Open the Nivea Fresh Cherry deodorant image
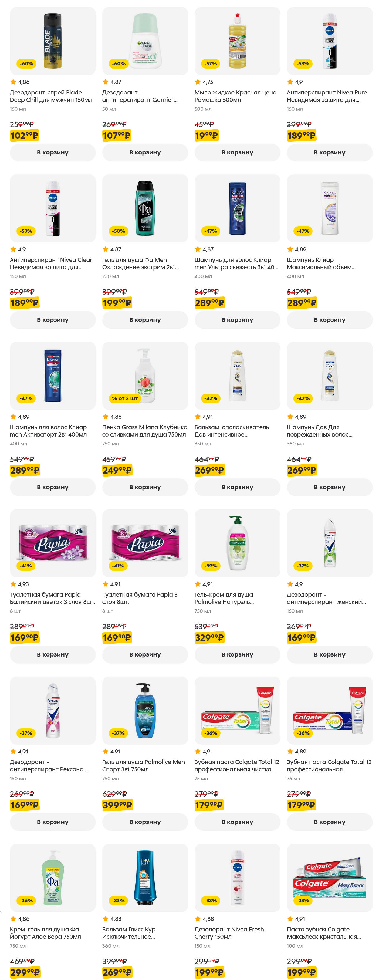Viewport: 379px width, 980px height. tap(237, 878)
